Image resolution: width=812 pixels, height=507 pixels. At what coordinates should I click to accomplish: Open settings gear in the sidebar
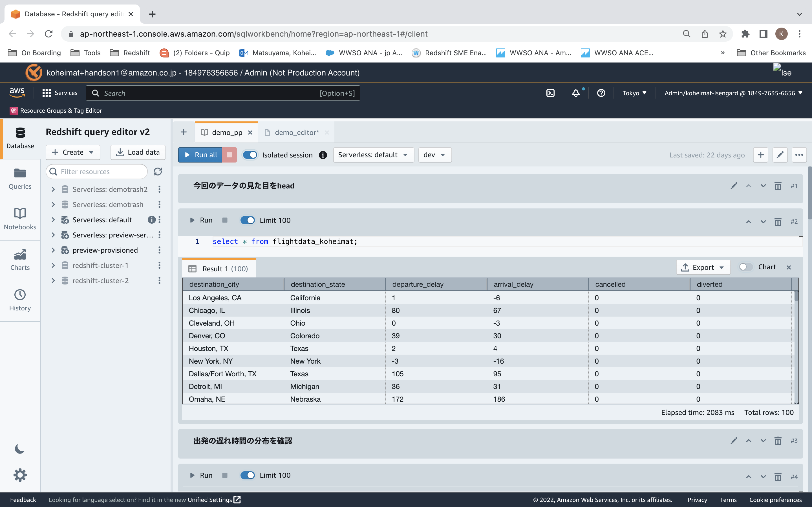point(20,475)
